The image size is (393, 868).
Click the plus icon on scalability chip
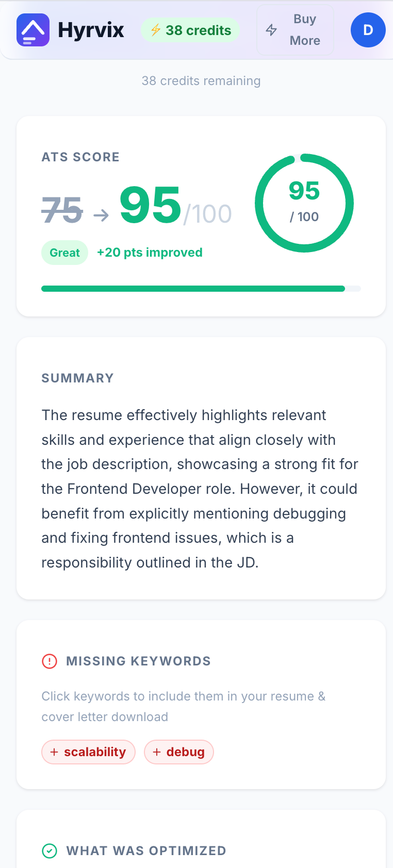(x=54, y=752)
